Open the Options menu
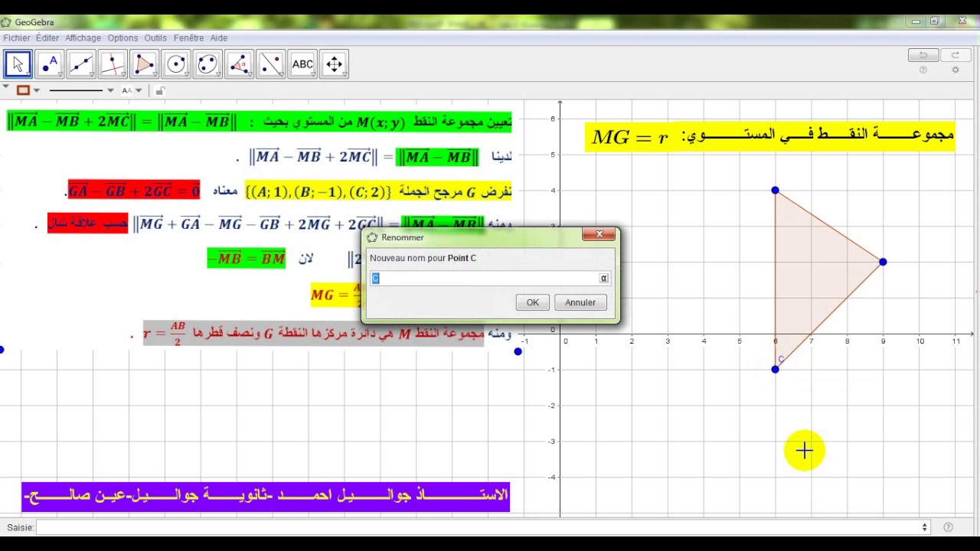 [x=122, y=37]
